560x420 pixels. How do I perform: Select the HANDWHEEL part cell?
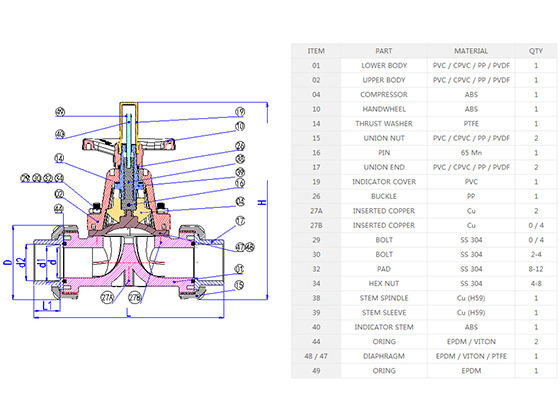tap(384, 109)
